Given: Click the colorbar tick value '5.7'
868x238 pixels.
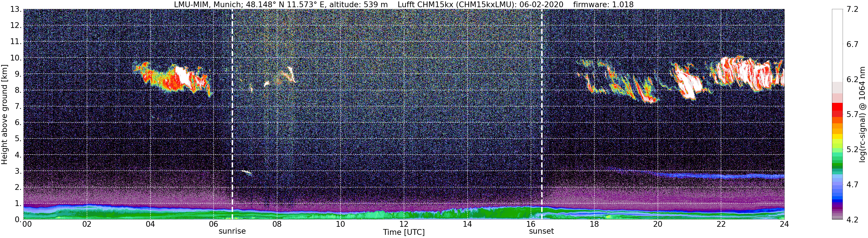Looking at the screenshot, I should click(852, 114).
